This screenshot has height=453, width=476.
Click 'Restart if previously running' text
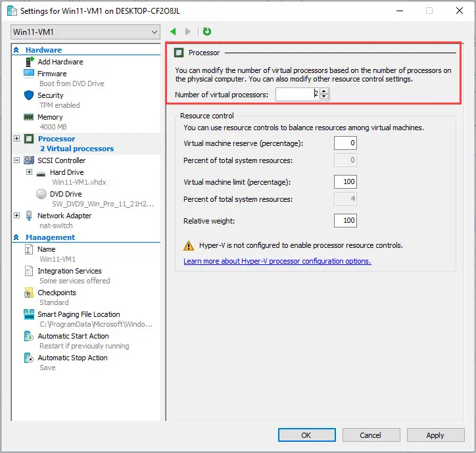84,346
